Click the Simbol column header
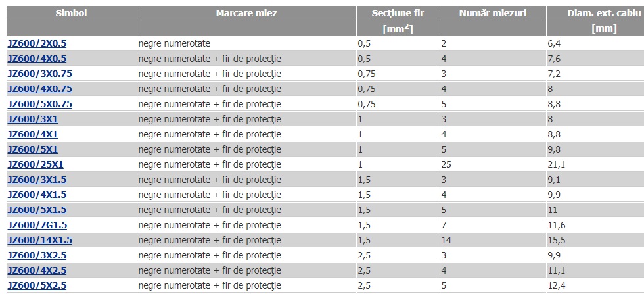Screen dimensions: 644x294 click(72, 13)
